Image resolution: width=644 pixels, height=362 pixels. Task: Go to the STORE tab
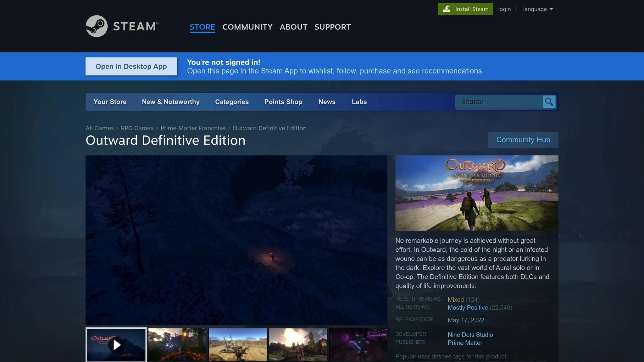click(202, 27)
